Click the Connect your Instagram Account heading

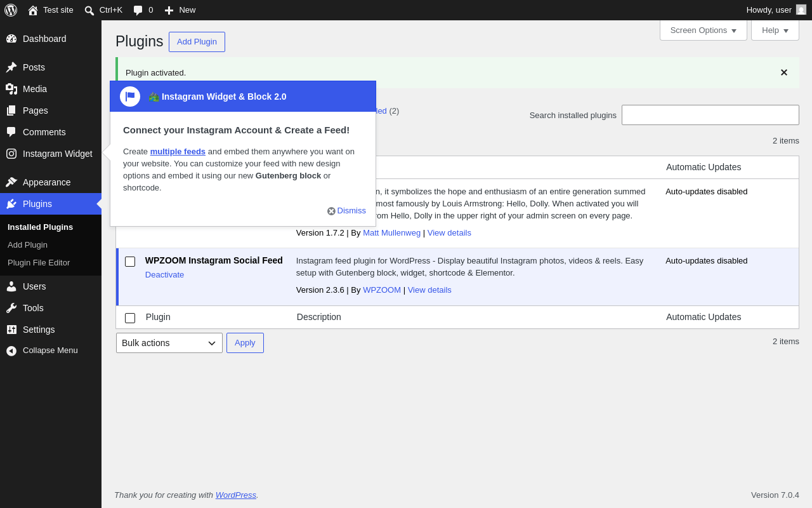click(237, 130)
